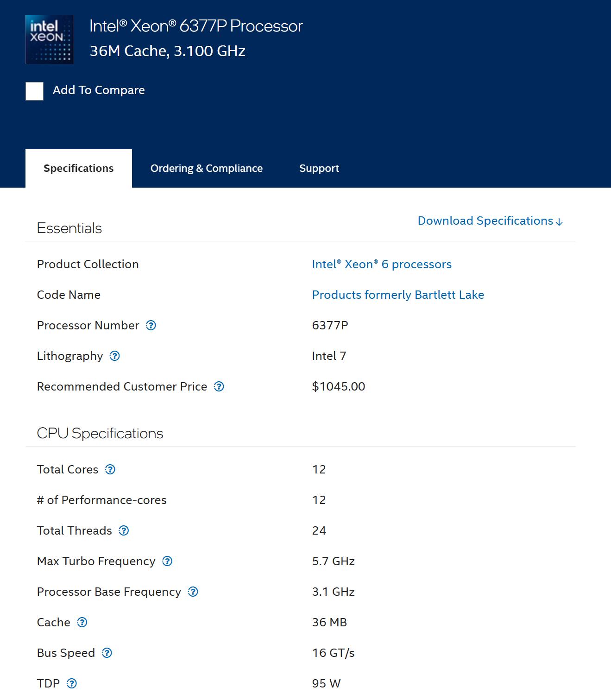Click the 36 MB cache value
This screenshot has width=611, height=700.
point(329,622)
